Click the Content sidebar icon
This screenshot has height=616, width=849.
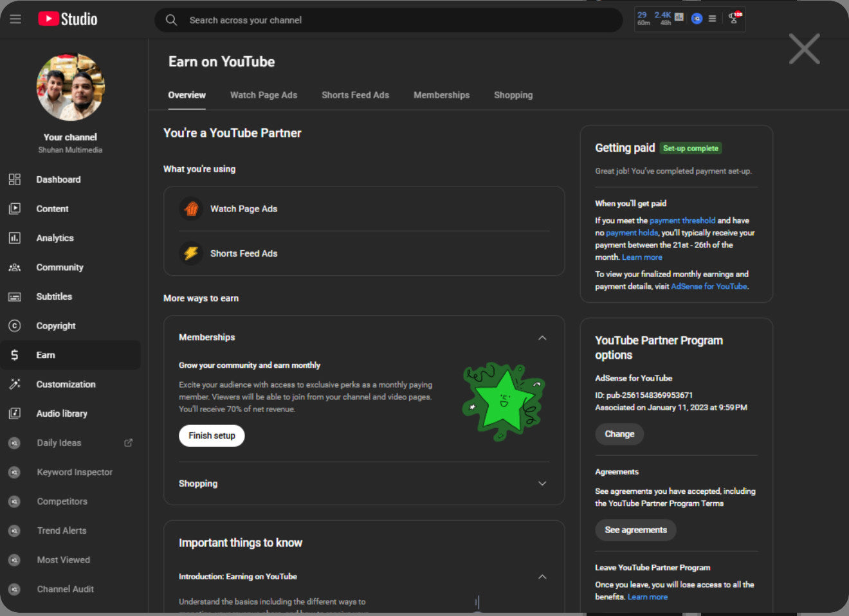[x=15, y=208]
